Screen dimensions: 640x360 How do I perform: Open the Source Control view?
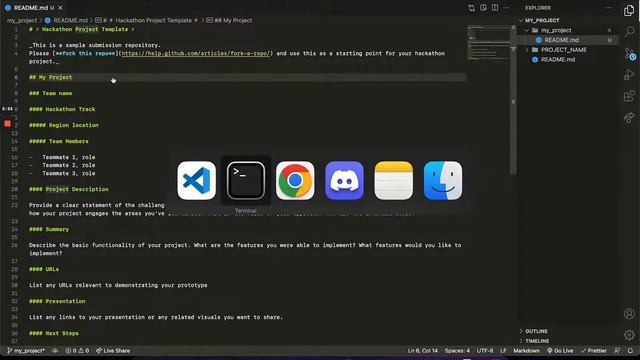629,53
